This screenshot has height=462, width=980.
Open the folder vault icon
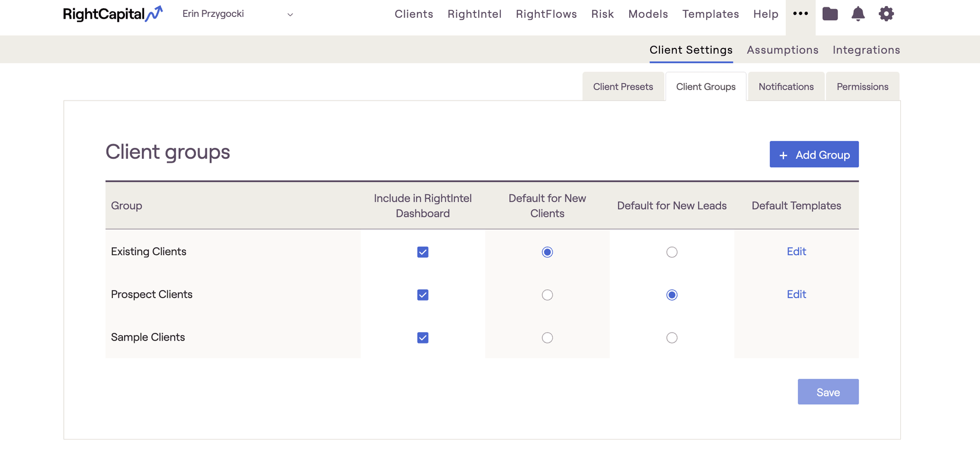830,14
